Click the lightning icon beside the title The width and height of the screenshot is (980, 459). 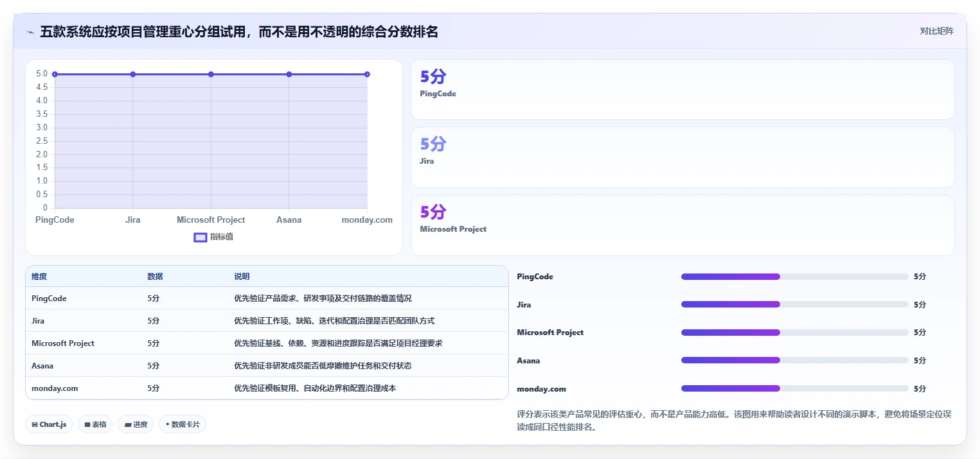30,32
